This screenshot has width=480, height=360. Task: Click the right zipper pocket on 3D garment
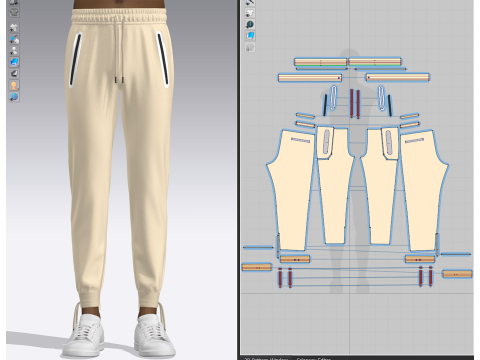pyautogui.click(x=163, y=59)
